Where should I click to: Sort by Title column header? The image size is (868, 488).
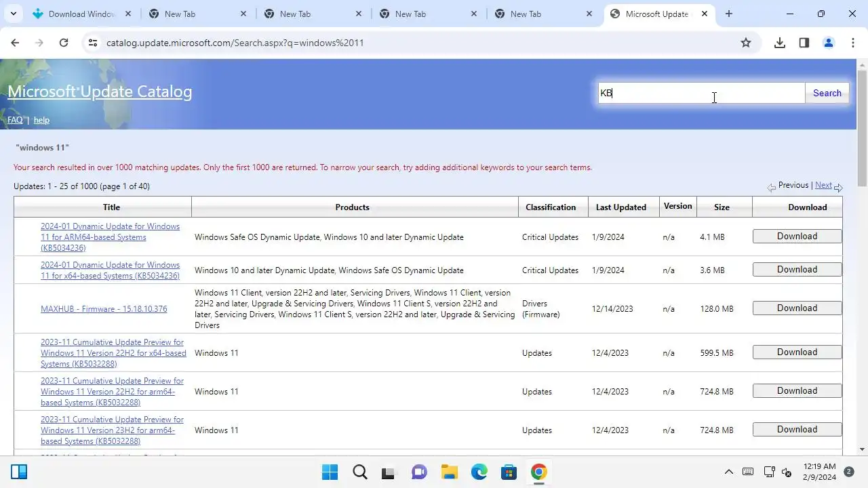(x=111, y=207)
